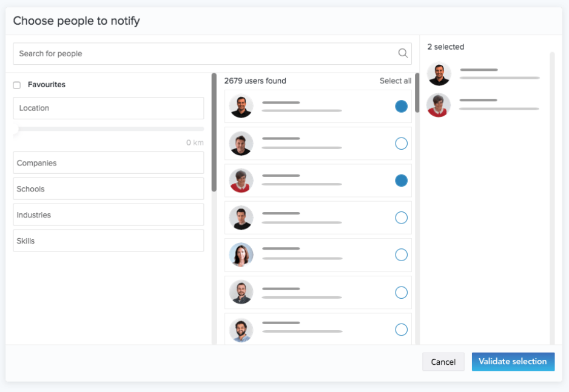The width and height of the screenshot is (569, 392).
Task: Click the red-sweater avatar in selected panel
Action: click(x=439, y=105)
